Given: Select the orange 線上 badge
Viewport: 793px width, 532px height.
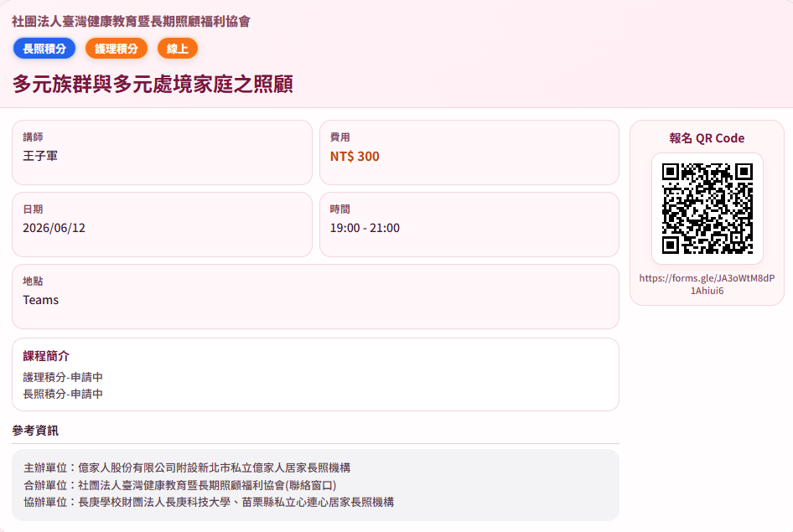Looking at the screenshot, I should point(178,49).
